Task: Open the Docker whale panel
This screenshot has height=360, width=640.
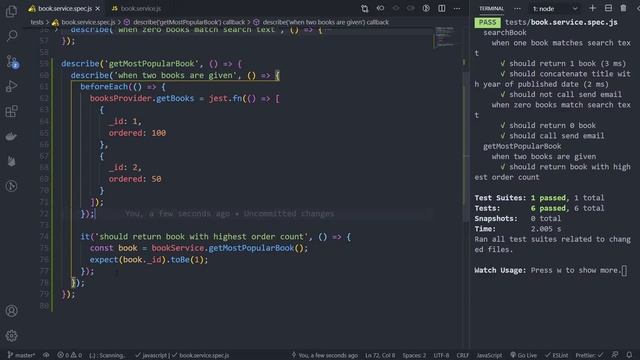Action: (11, 136)
